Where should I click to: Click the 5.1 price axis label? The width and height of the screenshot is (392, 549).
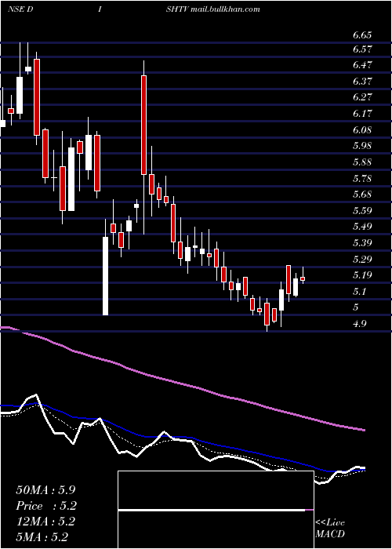coord(360,292)
